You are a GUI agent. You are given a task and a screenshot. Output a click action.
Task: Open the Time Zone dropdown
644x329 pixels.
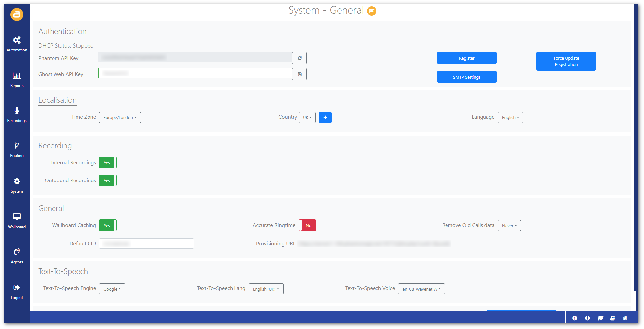tap(120, 117)
